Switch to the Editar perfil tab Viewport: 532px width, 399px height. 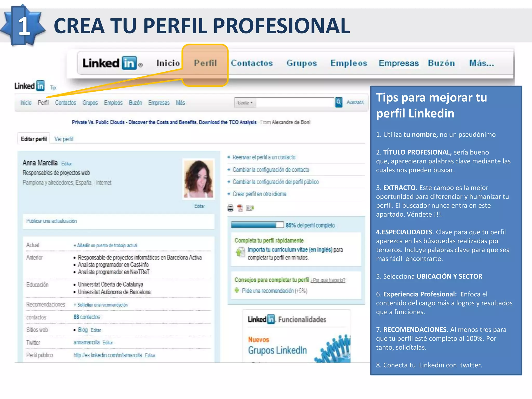(x=34, y=139)
